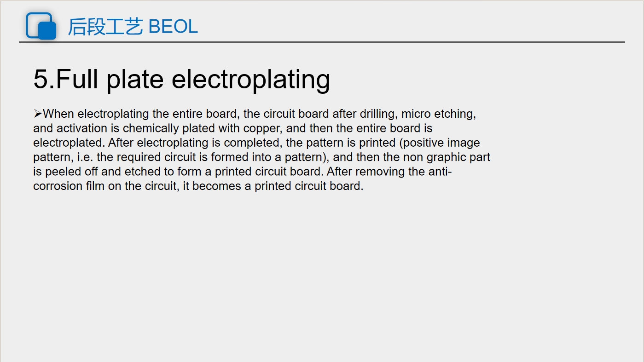
Task: Click the first paragraph line starting 'When electroplating'
Action: (x=255, y=114)
